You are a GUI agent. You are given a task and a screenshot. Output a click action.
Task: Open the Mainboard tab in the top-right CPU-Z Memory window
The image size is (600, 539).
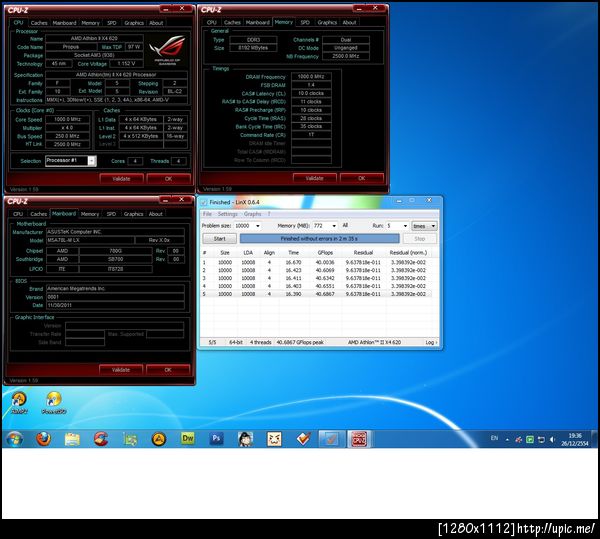(258, 23)
